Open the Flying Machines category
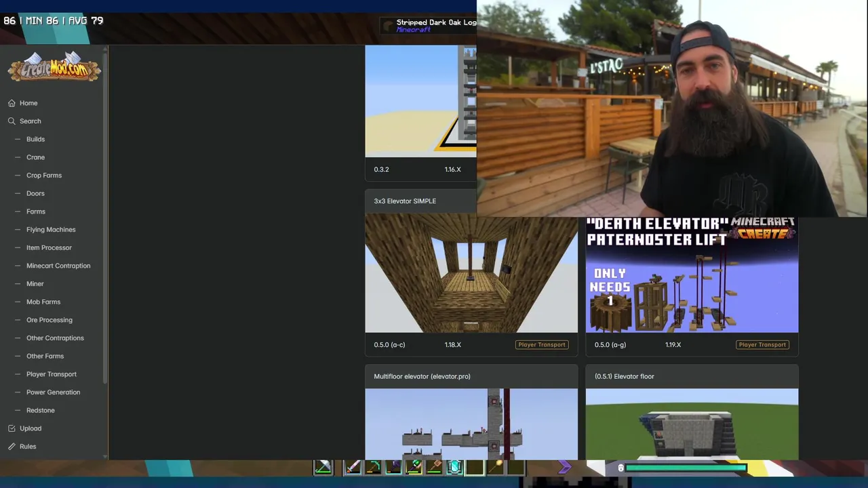The width and height of the screenshot is (868, 488). tap(51, 230)
